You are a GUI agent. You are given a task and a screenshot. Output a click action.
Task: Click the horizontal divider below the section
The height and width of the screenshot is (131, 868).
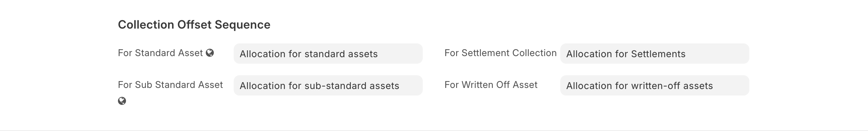coord(434,130)
